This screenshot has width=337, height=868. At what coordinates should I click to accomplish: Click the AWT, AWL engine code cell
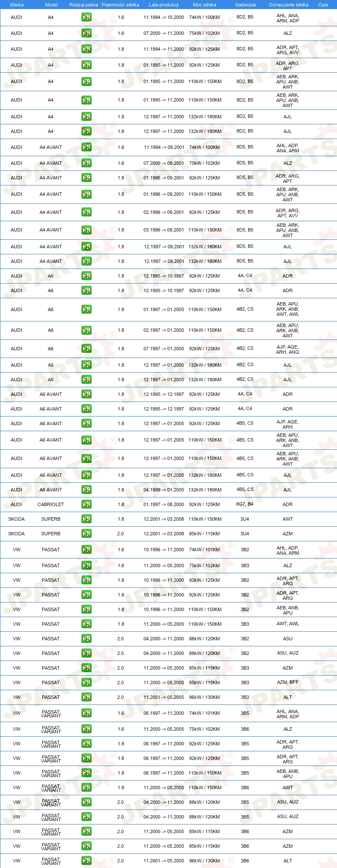coord(287,624)
